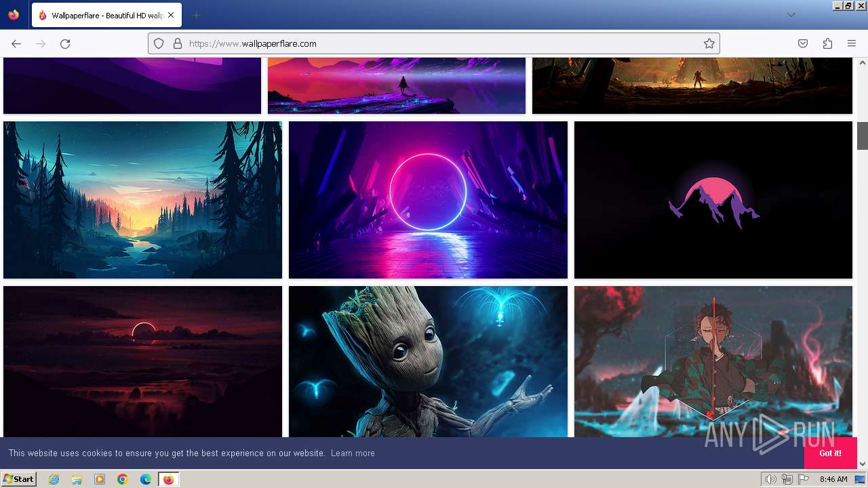Open the purple abstract waves wallpaper

[x=132, y=85]
